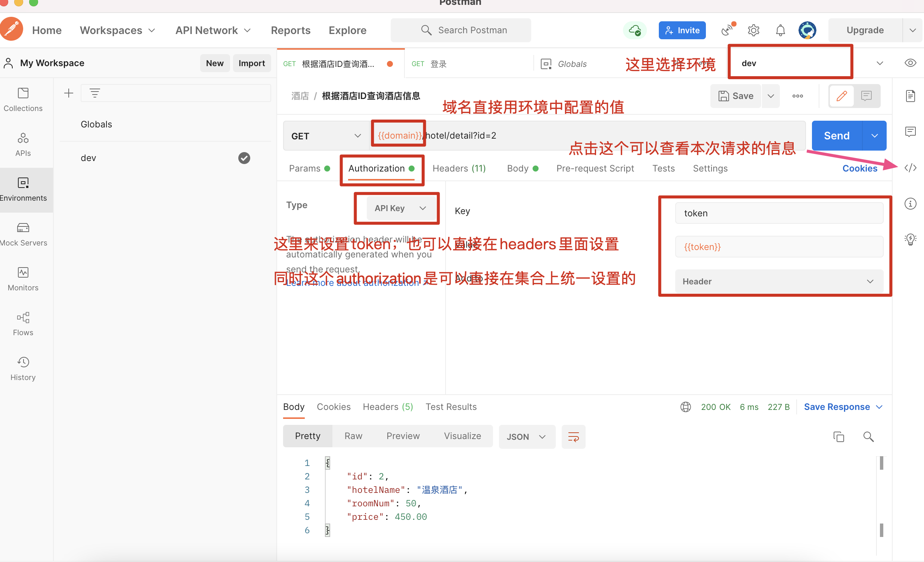Open the environment selector dropdown chevron
924x562 pixels.
coord(880,63)
